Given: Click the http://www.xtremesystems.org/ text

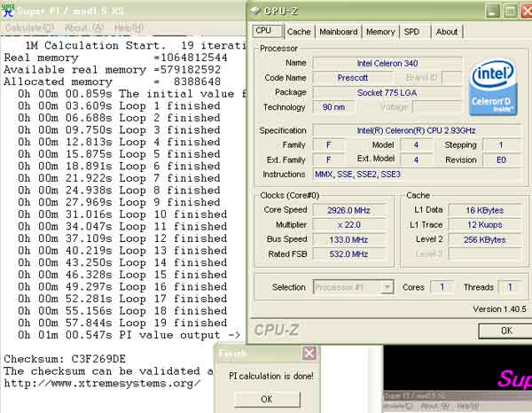Looking at the screenshot, I should pyautogui.click(x=102, y=384).
